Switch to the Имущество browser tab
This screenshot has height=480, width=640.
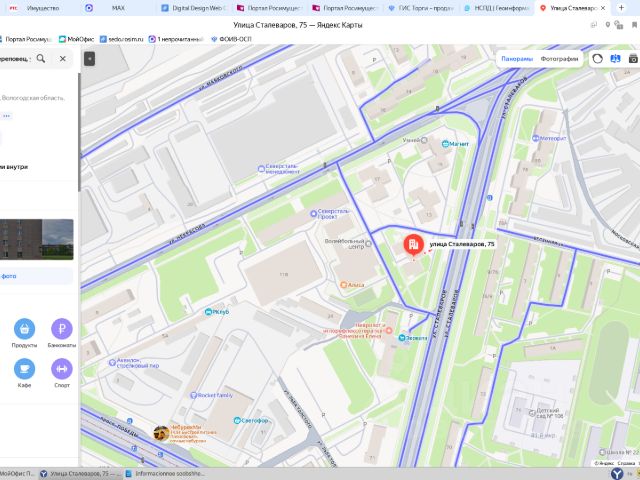pyautogui.click(x=43, y=8)
